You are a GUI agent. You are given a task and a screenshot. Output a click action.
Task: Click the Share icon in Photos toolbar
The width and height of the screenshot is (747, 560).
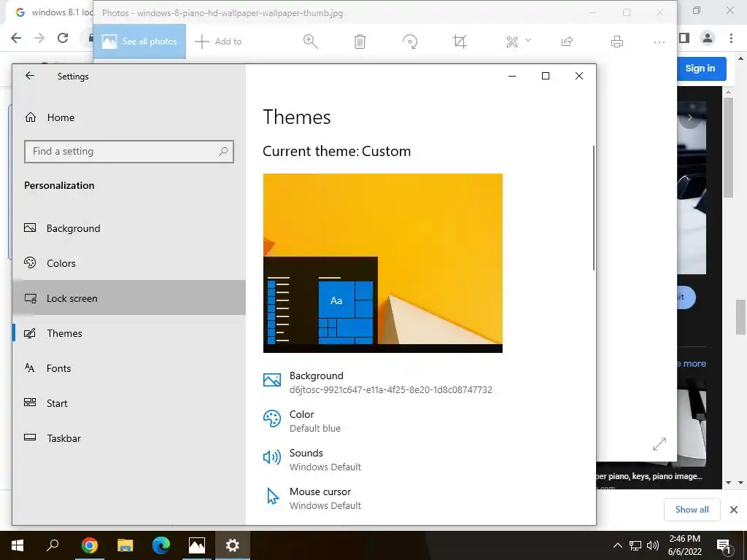pos(567,42)
